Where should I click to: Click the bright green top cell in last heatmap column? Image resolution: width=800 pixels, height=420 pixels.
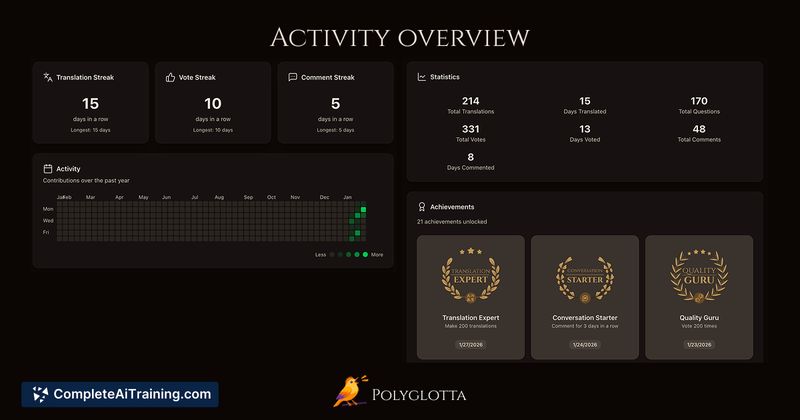(363, 209)
